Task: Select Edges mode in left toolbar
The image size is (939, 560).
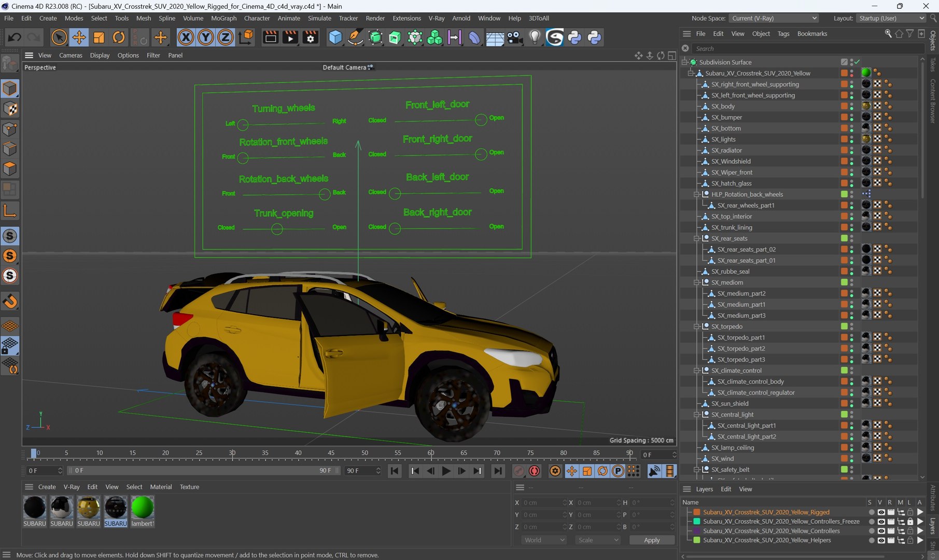Action: pyautogui.click(x=10, y=149)
